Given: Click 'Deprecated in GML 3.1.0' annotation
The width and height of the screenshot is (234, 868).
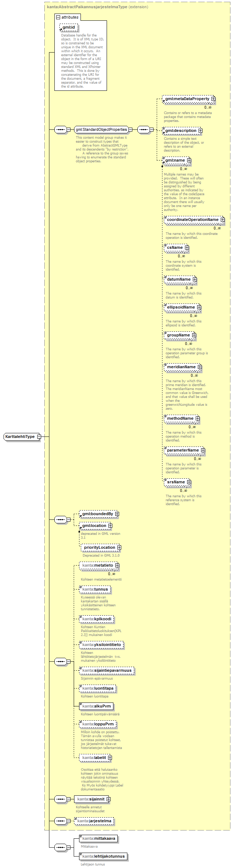Looking at the screenshot, I should point(101,556).
